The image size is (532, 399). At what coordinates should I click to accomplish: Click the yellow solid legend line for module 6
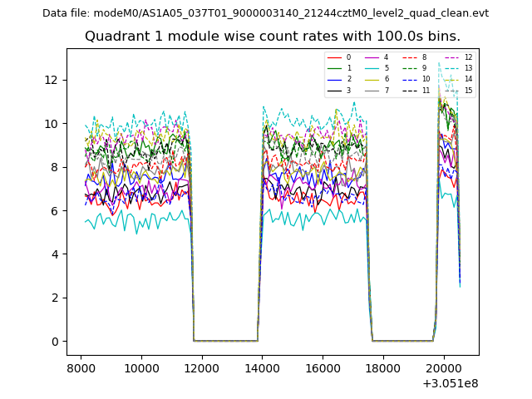[x=372, y=79]
